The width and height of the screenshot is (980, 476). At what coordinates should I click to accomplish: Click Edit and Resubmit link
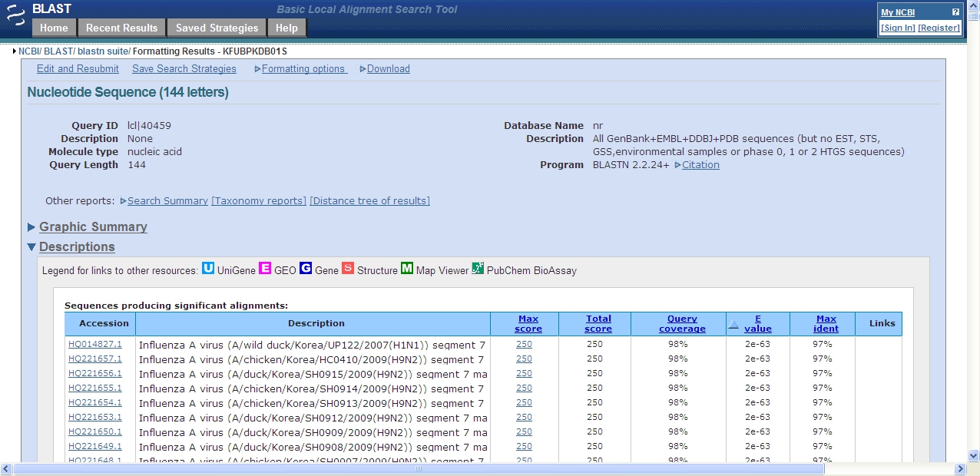(x=78, y=69)
